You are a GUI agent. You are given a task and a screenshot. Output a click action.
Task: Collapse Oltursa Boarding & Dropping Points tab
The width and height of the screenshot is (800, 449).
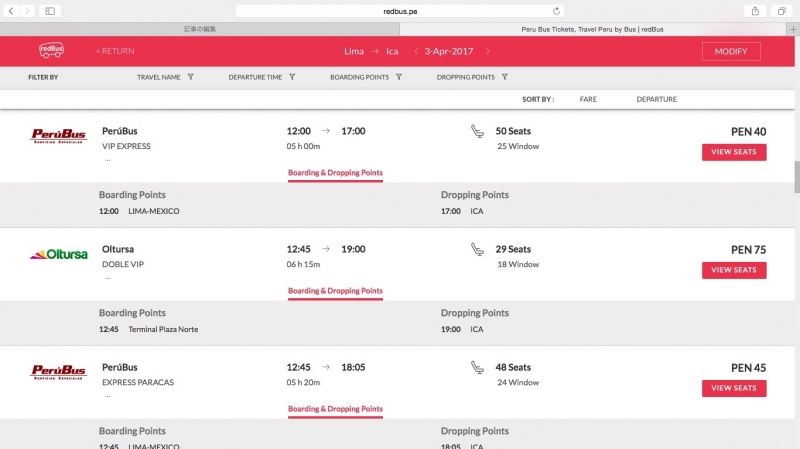click(x=335, y=291)
